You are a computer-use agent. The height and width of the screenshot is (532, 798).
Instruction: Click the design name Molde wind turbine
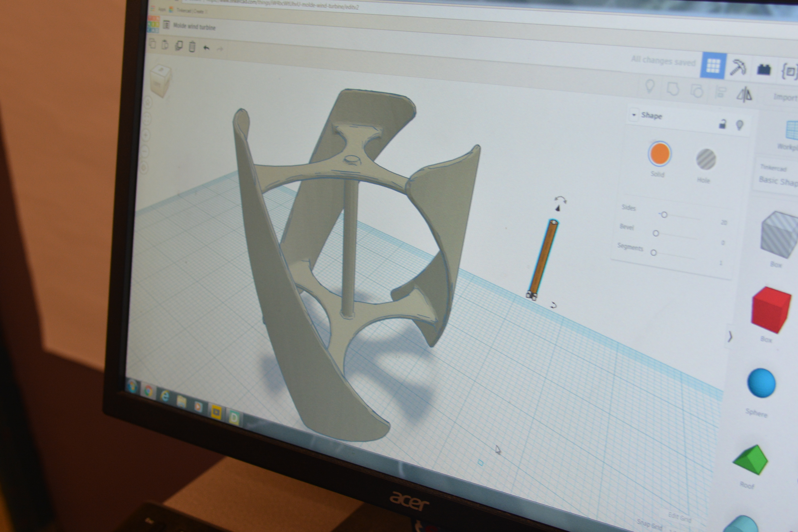pyautogui.click(x=194, y=27)
